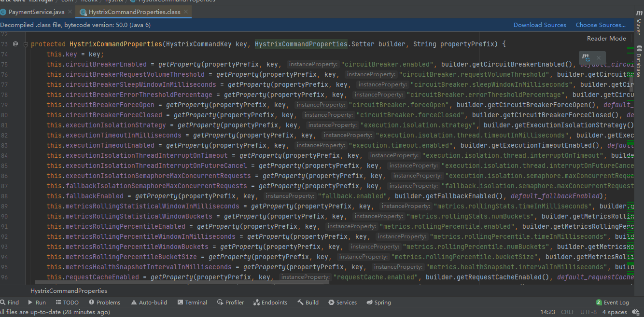The image size is (644, 317).
Task: Click the Choose Sources... link
Action: (x=601, y=25)
